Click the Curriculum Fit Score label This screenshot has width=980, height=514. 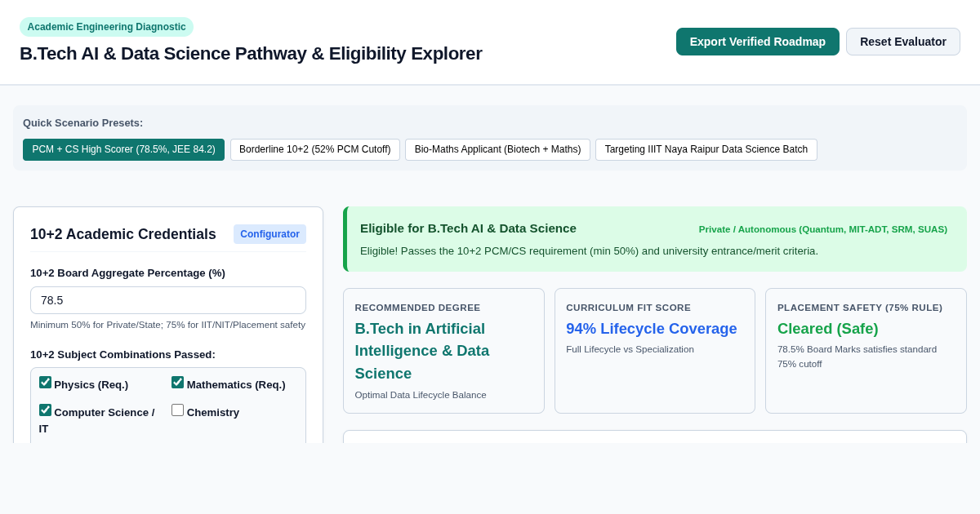(x=628, y=308)
